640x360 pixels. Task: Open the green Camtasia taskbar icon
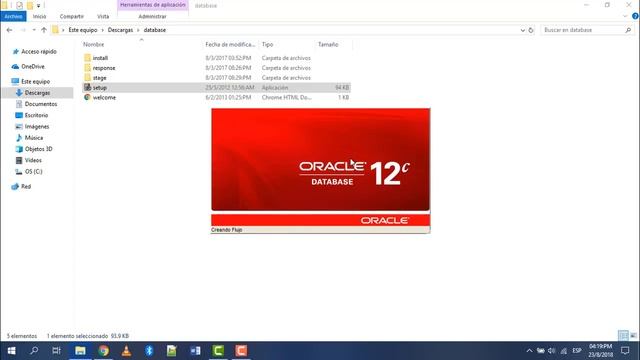tap(218, 351)
